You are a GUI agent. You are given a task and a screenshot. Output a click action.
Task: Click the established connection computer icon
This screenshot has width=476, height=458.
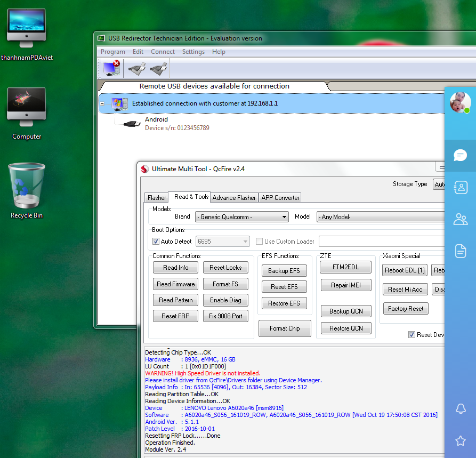click(x=119, y=103)
